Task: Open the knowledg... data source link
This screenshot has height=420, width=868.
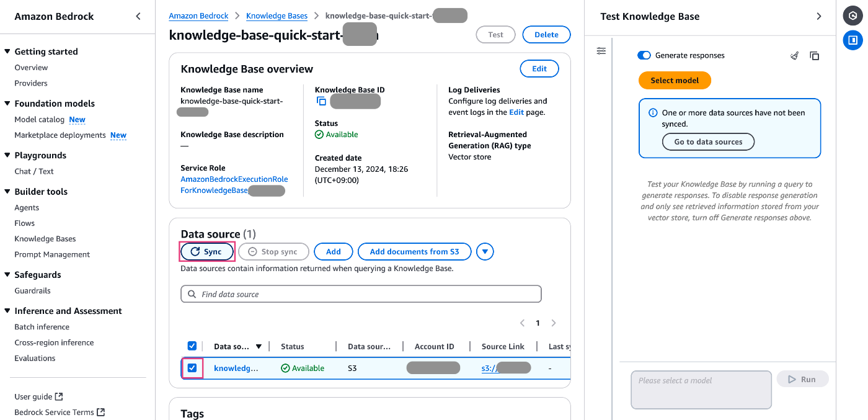Action: point(236,368)
